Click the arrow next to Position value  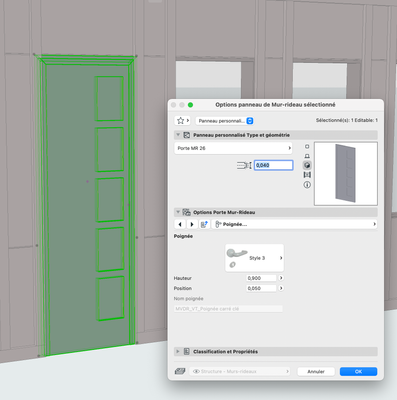point(281,288)
